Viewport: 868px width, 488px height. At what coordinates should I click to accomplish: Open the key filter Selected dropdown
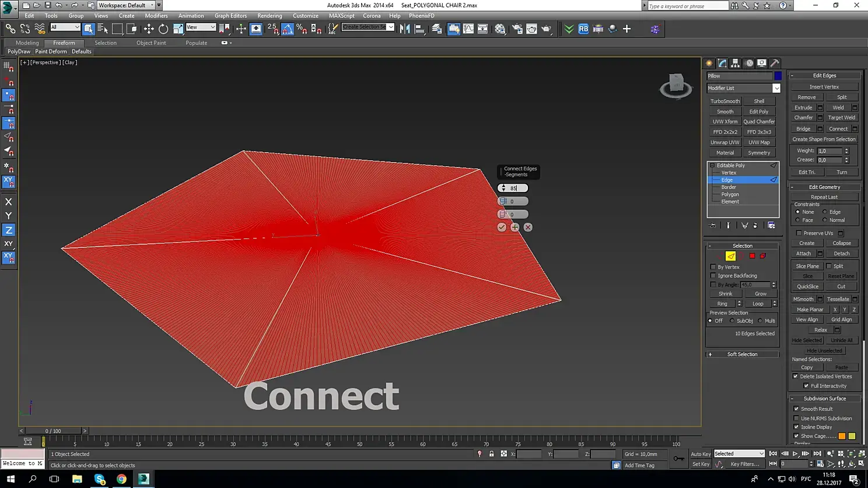click(x=739, y=454)
